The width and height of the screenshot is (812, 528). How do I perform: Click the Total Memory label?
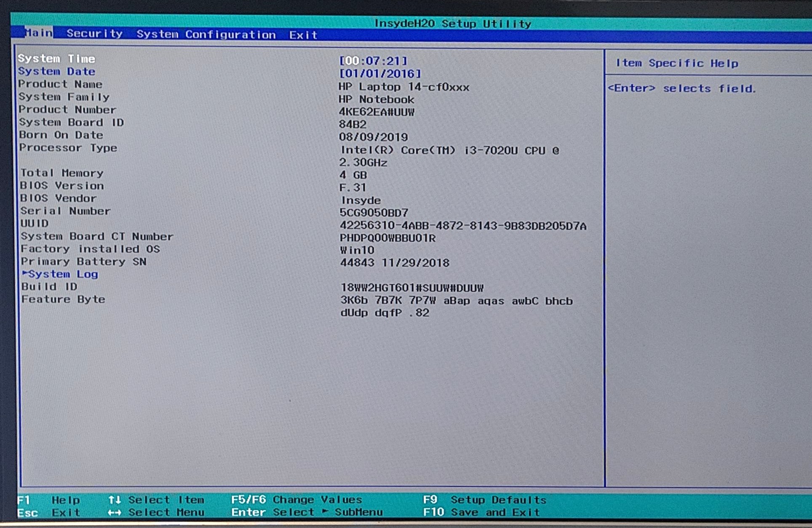pos(62,173)
